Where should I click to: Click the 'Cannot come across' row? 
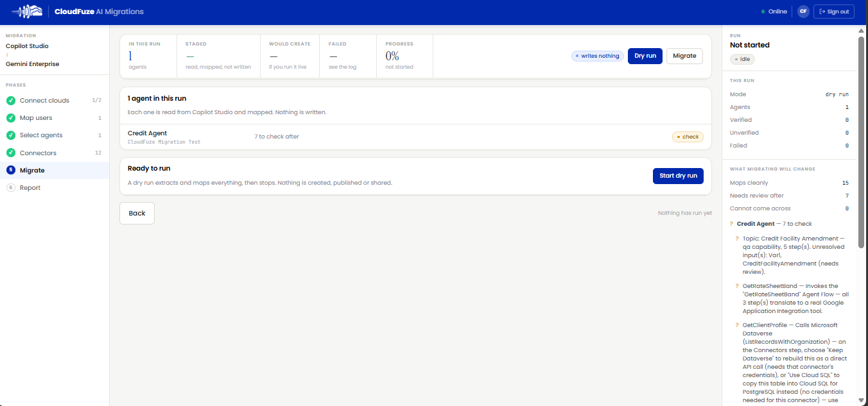coord(789,208)
